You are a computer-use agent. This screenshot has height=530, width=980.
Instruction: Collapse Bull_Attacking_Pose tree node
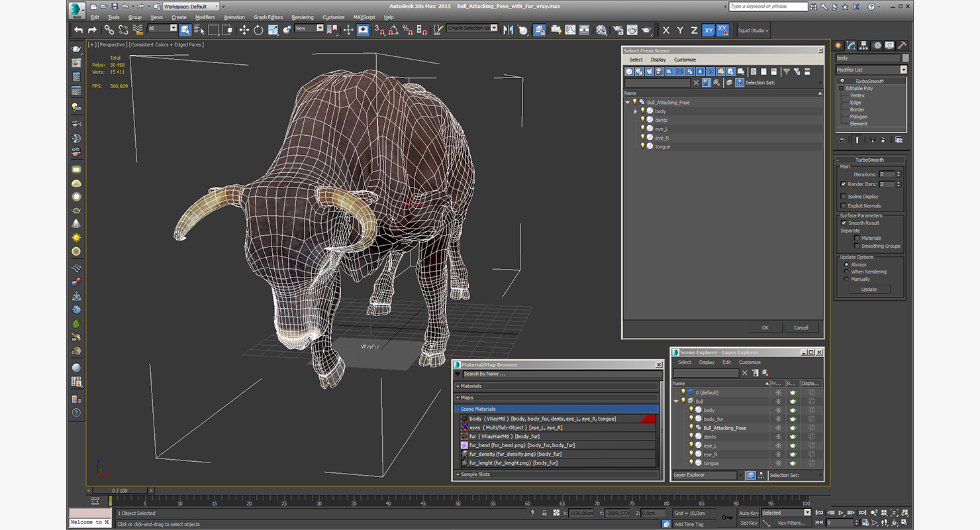pos(628,103)
